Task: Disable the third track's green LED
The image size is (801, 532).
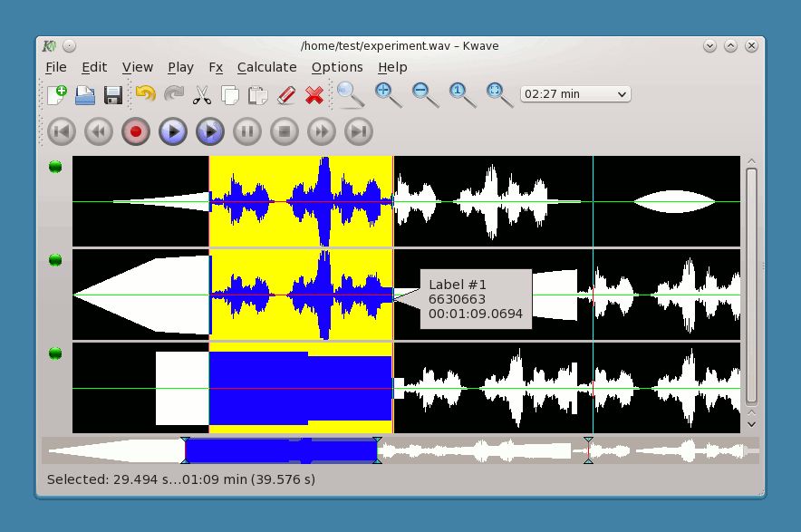Action: tap(55, 353)
